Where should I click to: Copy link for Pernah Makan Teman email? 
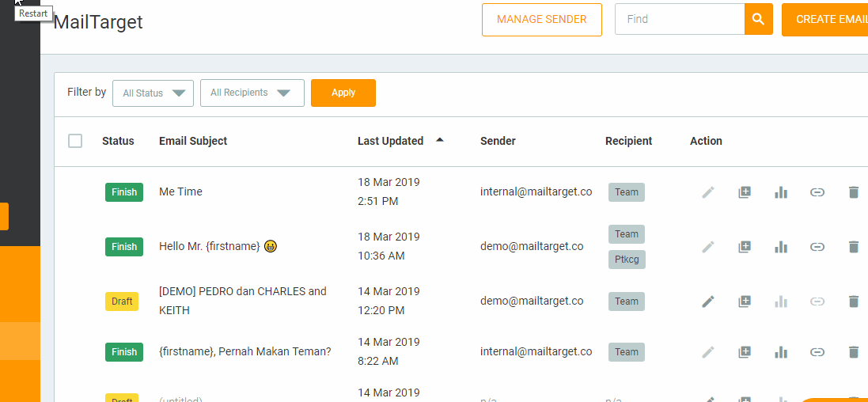tap(817, 351)
